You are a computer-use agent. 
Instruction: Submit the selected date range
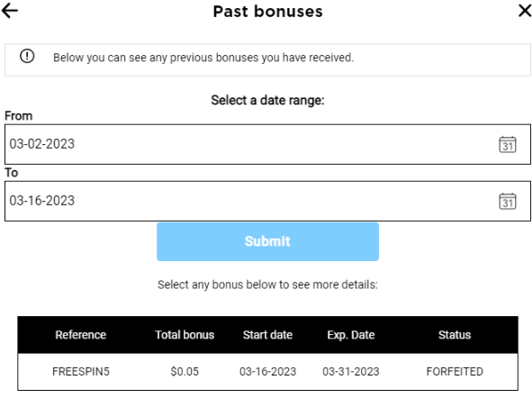coord(267,241)
